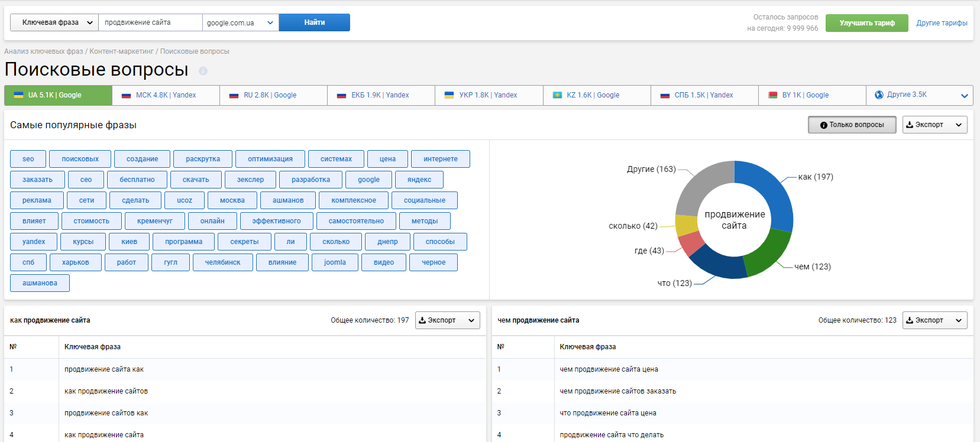Open the Экспорт dropdown in popular phrases panel
The width and height of the screenshot is (980, 442).
935,125
